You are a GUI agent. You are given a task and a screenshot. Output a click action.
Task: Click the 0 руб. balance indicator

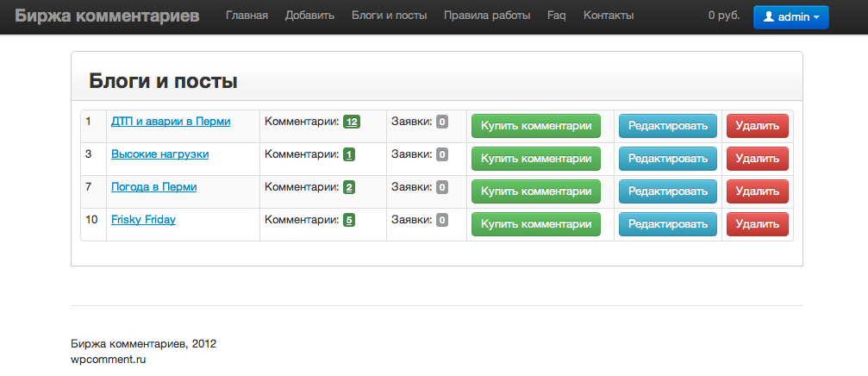(x=724, y=16)
